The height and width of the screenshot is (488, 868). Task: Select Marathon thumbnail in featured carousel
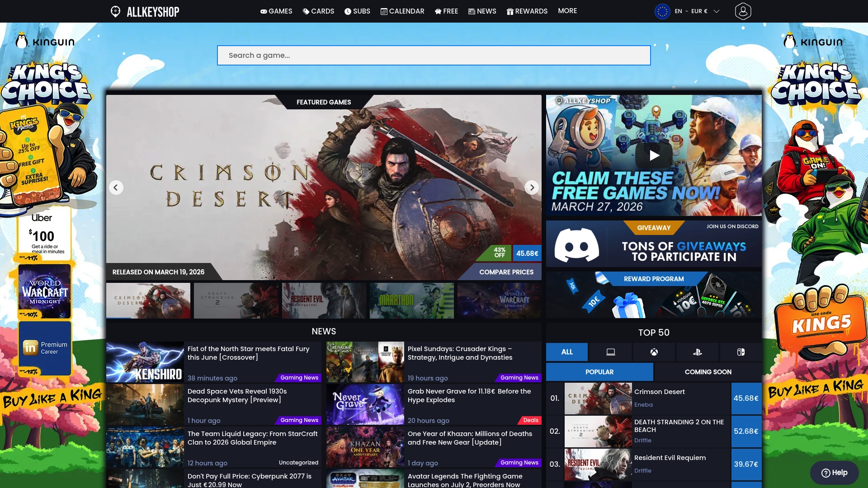(x=411, y=300)
